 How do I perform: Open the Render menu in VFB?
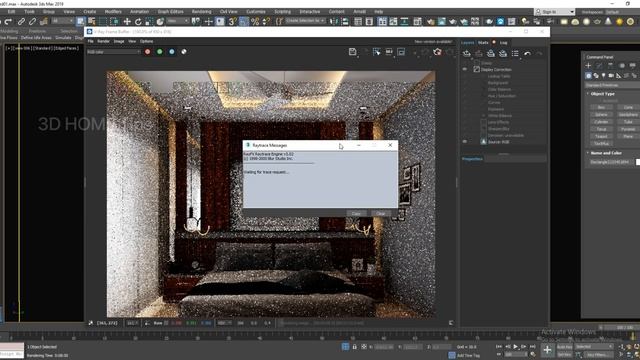[x=103, y=41]
